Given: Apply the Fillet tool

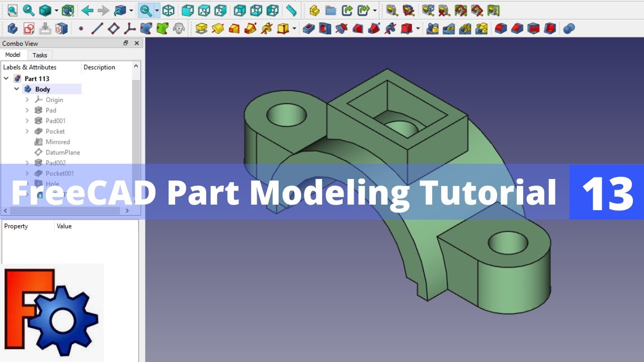Looking at the screenshot, I should (x=501, y=29).
